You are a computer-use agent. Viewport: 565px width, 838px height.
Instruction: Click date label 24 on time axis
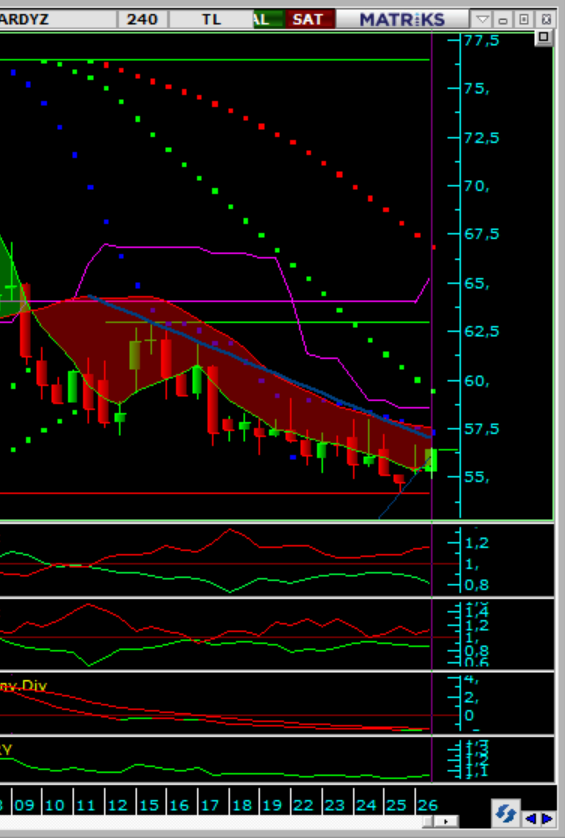click(x=366, y=805)
